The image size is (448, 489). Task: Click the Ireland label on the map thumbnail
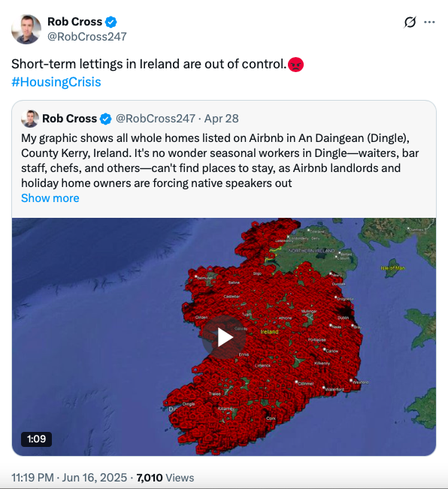[270, 332]
